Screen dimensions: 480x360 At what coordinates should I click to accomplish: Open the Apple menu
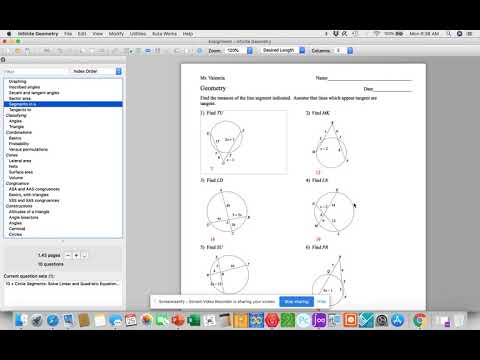[9, 34]
